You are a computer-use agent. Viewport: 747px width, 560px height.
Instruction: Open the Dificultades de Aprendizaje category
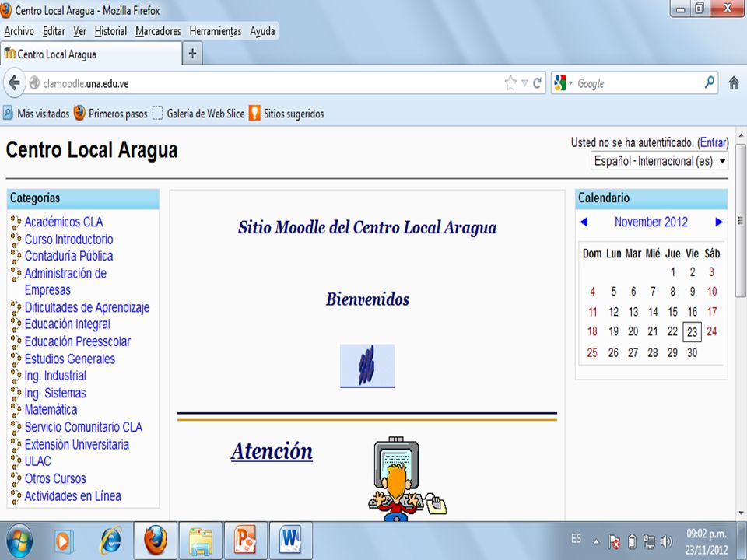pyautogui.click(x=87, y=307)
